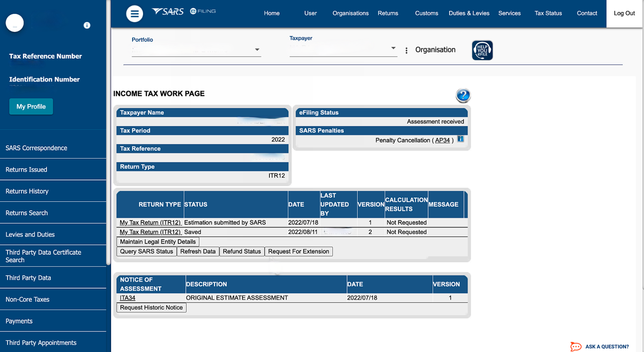Open Returns Search in sidebar
Image resolution: width=644 pixels, height=352 pixels.
[53, 213]
